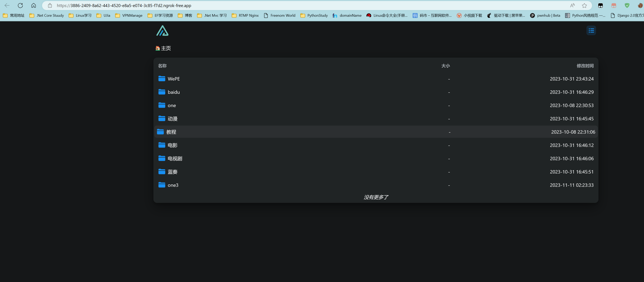Screen dimensions: 644x282
Task: Open 常用地址 bookmark folder
Action: (x=14, y=15)
